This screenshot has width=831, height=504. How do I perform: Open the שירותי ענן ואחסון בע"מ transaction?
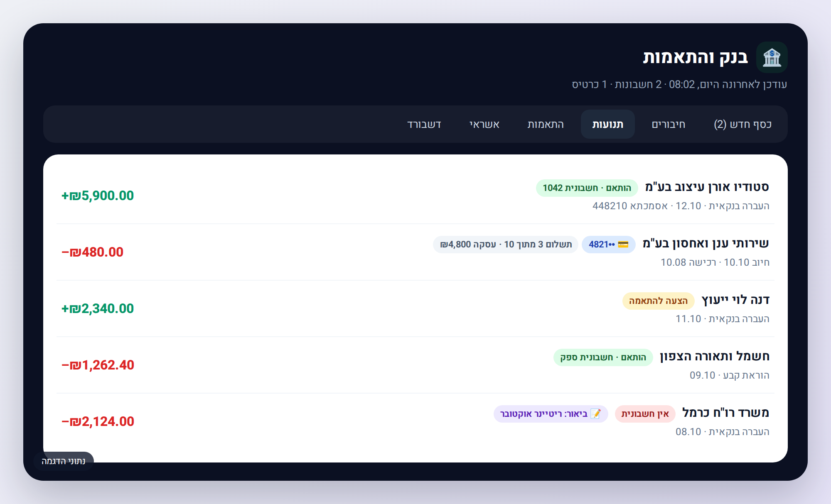pos(415,252)
